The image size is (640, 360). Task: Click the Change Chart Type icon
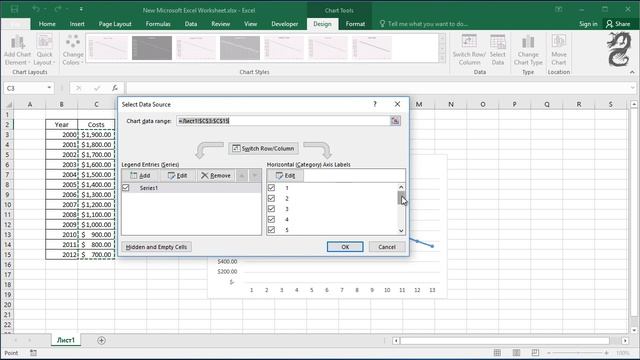[528, 42]
